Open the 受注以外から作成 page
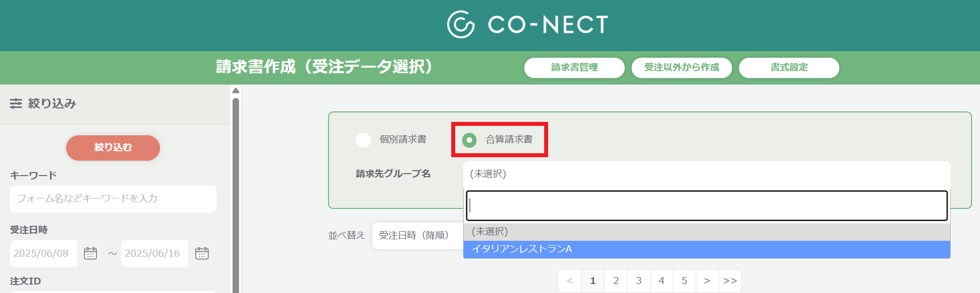Viewport: 980px width, 293px height. coord(682,68)
